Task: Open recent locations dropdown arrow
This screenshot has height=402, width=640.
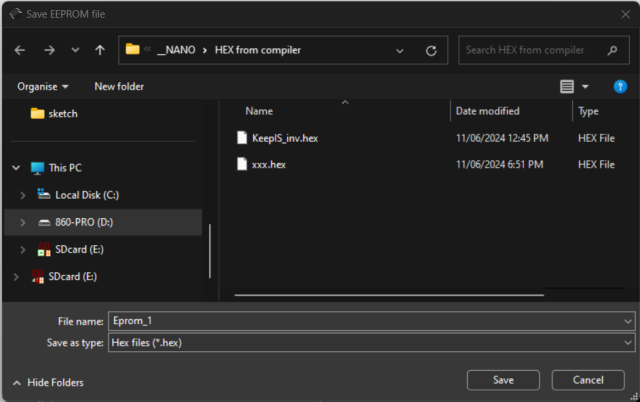Action: click(75, 50)
